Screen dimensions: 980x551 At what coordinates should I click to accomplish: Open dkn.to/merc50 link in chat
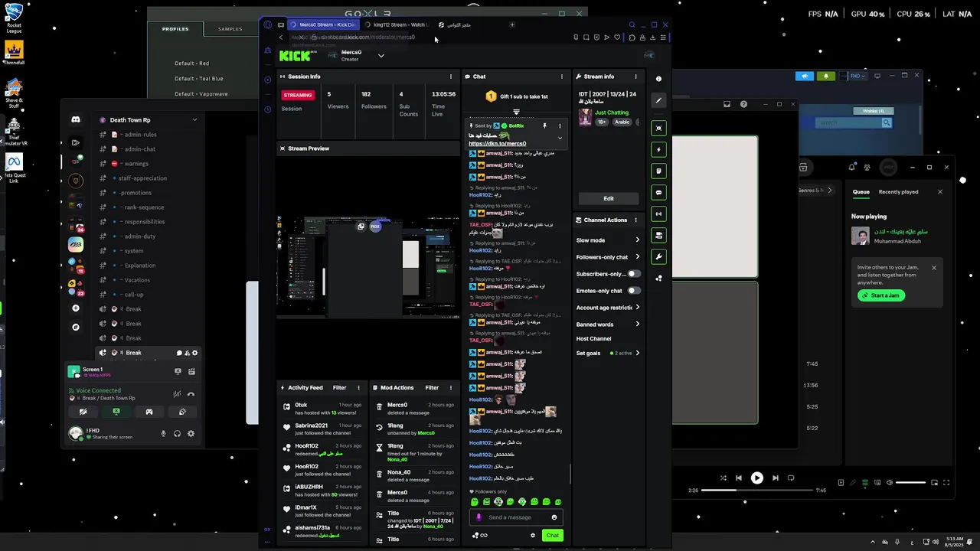[498, 144]
